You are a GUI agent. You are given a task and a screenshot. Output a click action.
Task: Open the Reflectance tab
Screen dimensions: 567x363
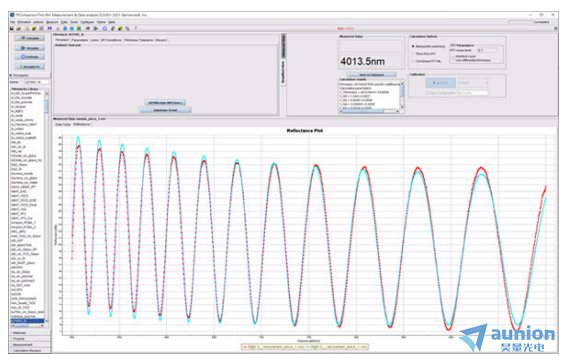pyautogui.click(x=82, y=124)
